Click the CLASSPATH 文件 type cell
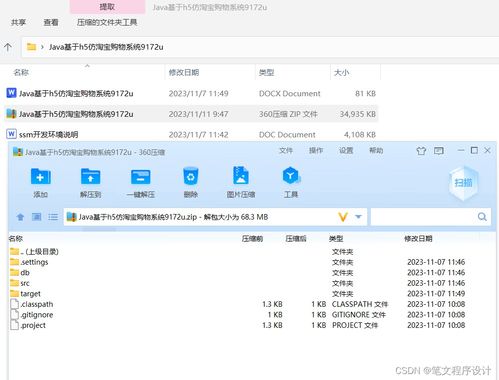Image resolution: width=499 pixels, height=380 pixels. tap(360, 304)
